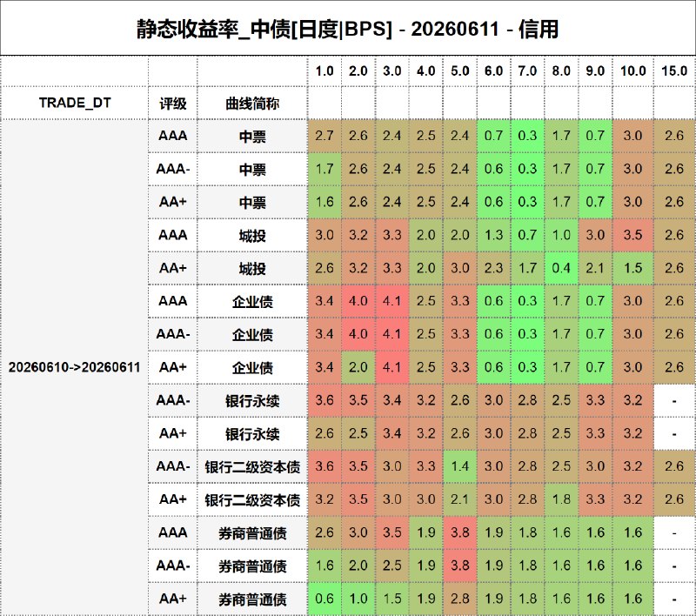Select the 7.0 tenor column header
Viewport: 696px width, 616px height.
tap(527, 71)
